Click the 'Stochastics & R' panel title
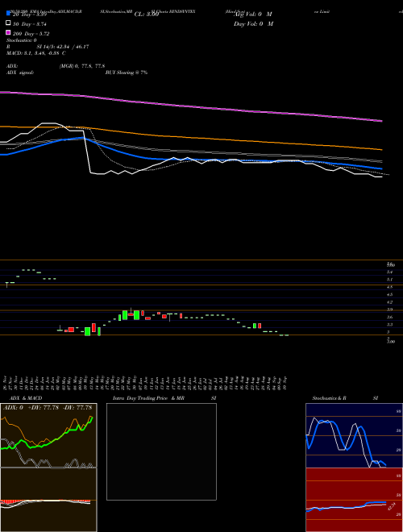 click(x=330, y=398)
